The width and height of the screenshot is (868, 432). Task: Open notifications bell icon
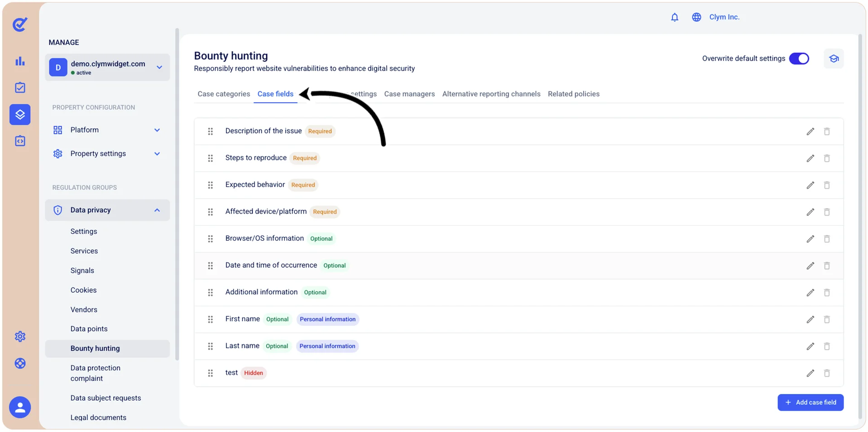675,17
